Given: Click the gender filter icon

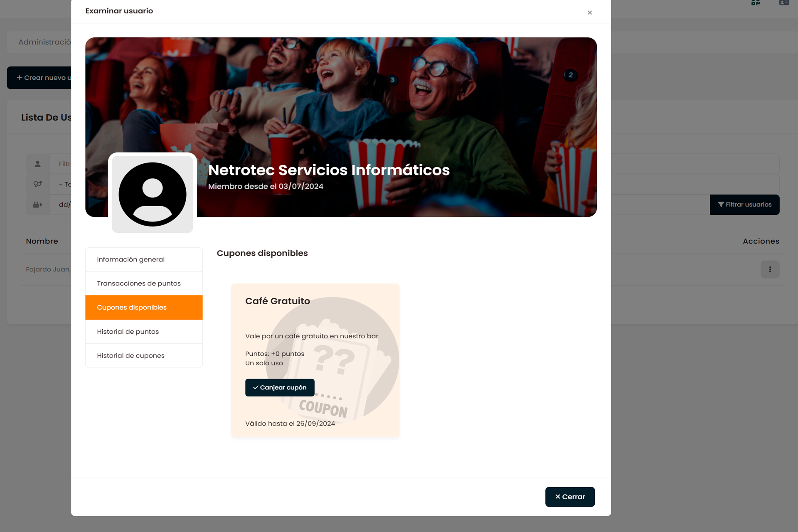Looking at the screenshot, I should tap(38, 184).
